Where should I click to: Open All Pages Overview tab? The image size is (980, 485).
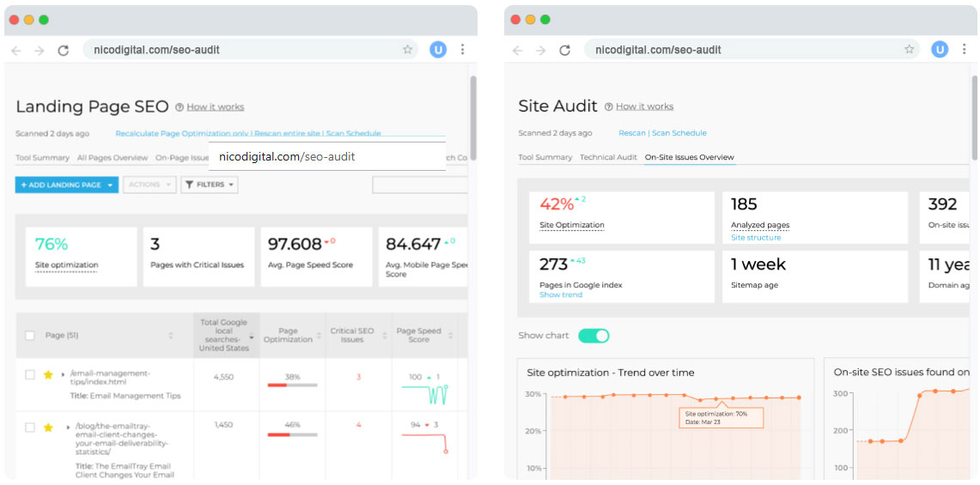pyautogui.click(x=113, y=158)
